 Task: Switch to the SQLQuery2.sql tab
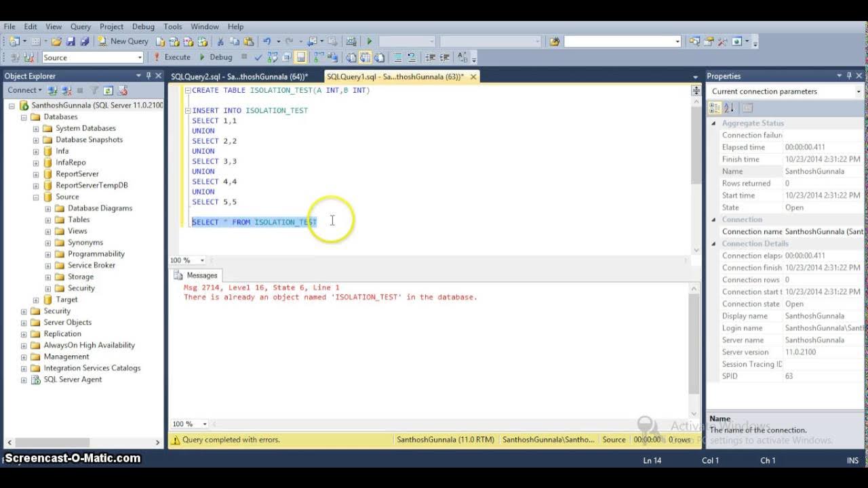239,77
